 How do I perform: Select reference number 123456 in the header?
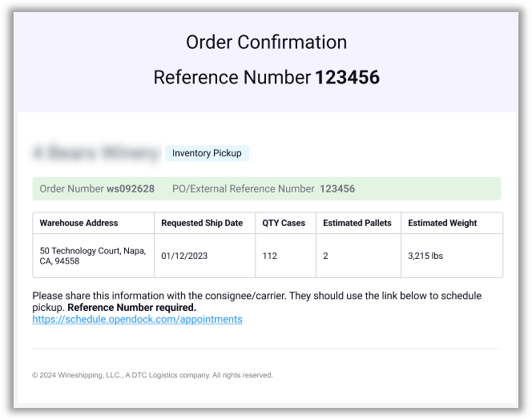(x=347, y=78)
